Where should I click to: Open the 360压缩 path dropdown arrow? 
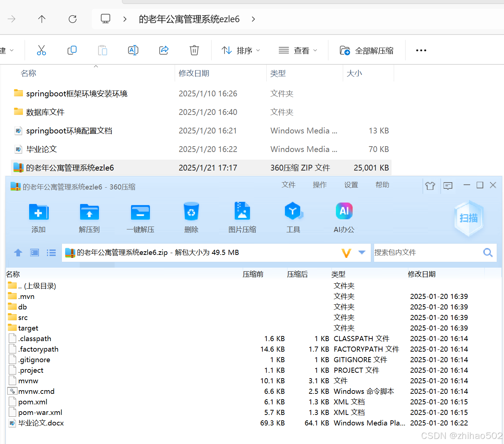[362, 252]
